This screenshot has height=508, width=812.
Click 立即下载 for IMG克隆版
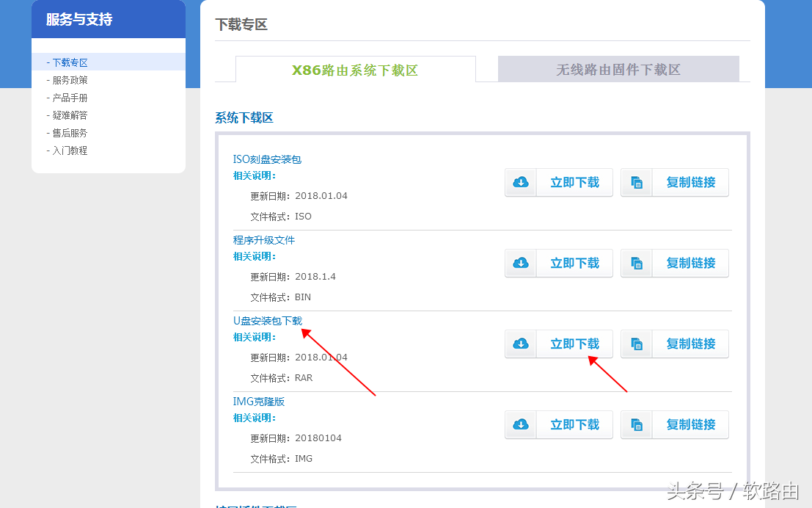(574, 425)
